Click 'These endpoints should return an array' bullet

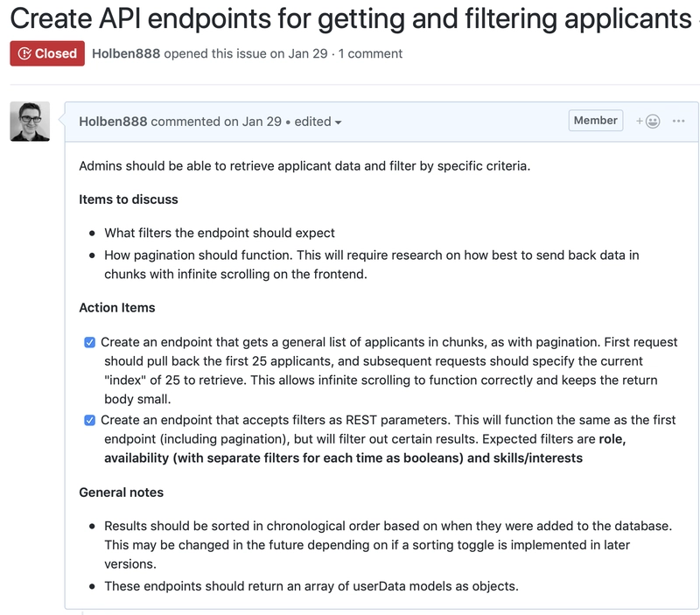coord(311,586)
